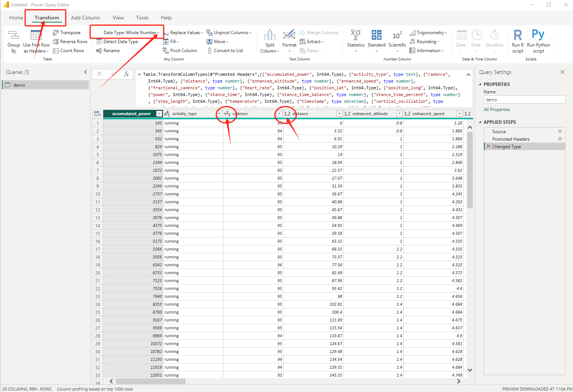
Task: Collapse the APPLIED STEPS section
Action: (x=480, y=122)
